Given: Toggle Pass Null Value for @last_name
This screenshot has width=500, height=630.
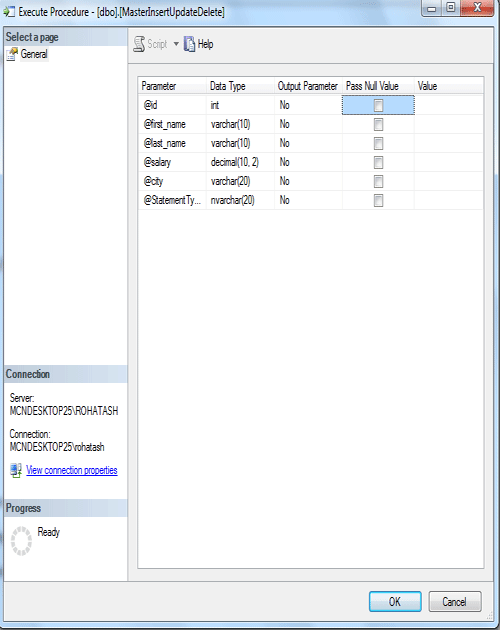Looking at the screenshot, I should click(x=378, y=143).
